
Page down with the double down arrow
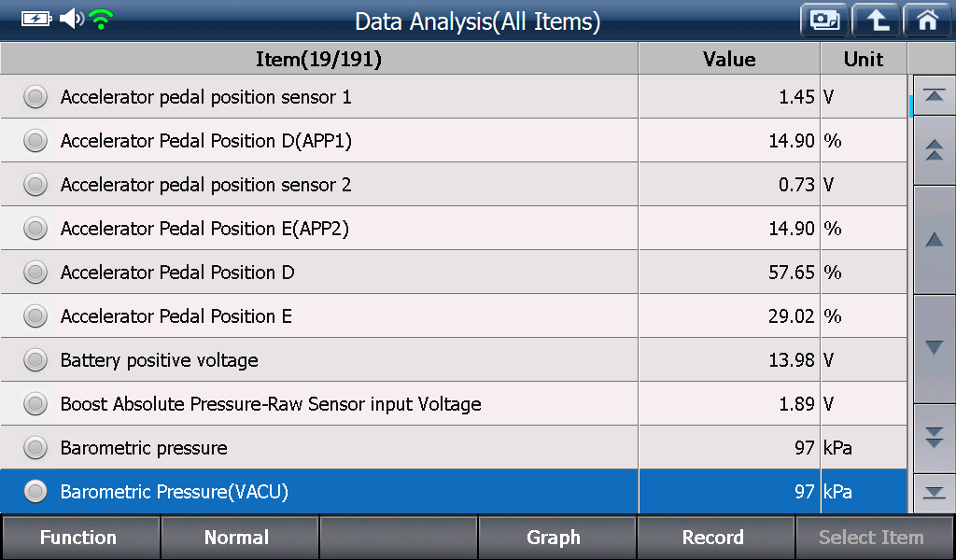[x=934, y=438]
